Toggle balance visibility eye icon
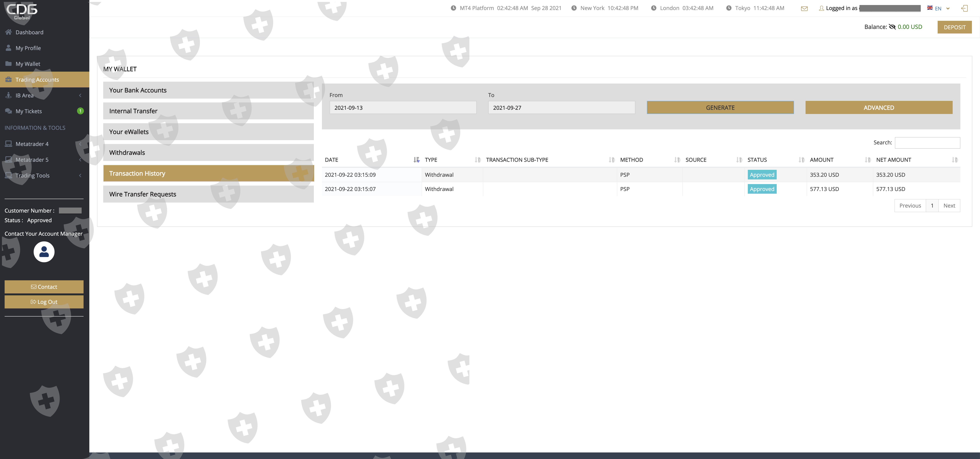980x459 pixels. [x=892, y=27]
